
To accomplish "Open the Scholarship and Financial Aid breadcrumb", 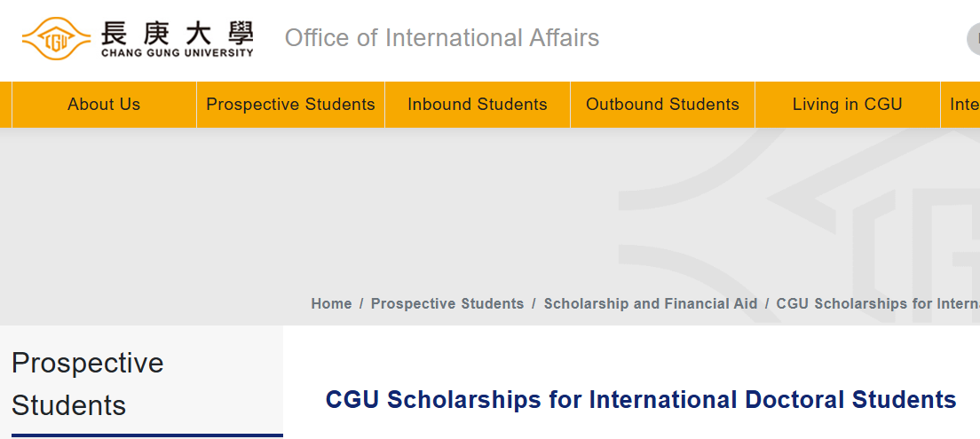I will (x=651, y=303).
